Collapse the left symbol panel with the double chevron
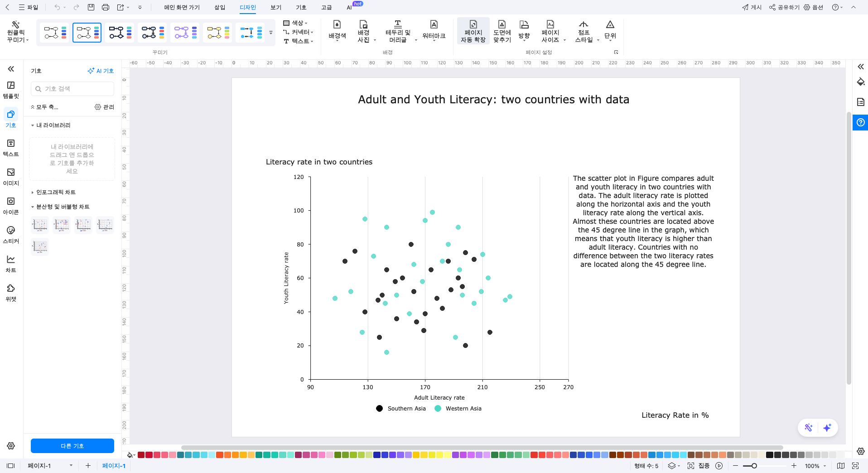The image size is (868, 473). [11, 69]
